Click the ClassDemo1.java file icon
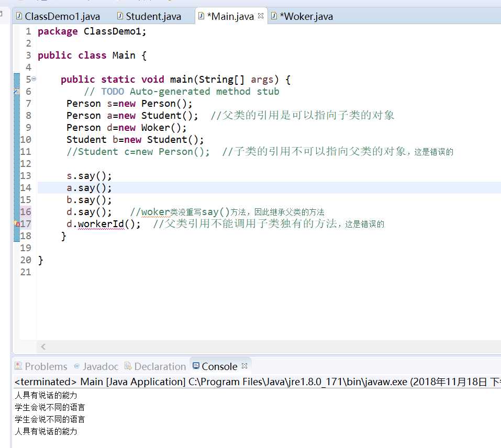This screenshot has width=501, height=448. 19,16
